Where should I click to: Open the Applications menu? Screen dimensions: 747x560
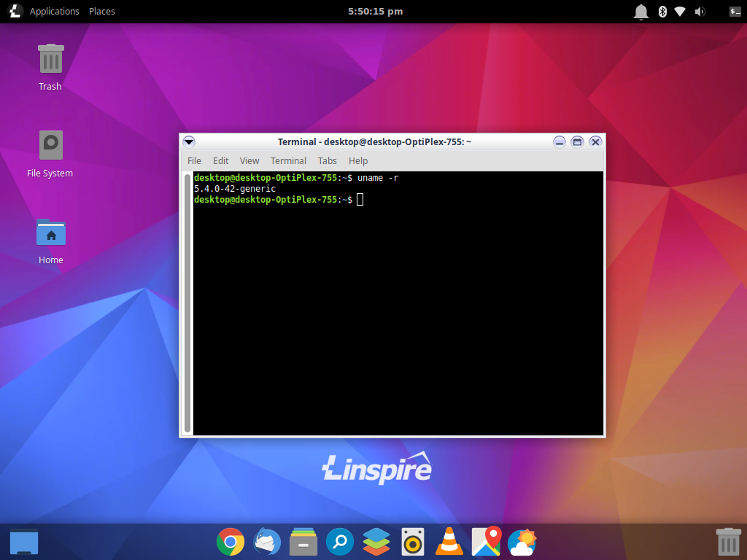(x=54, y=11)
